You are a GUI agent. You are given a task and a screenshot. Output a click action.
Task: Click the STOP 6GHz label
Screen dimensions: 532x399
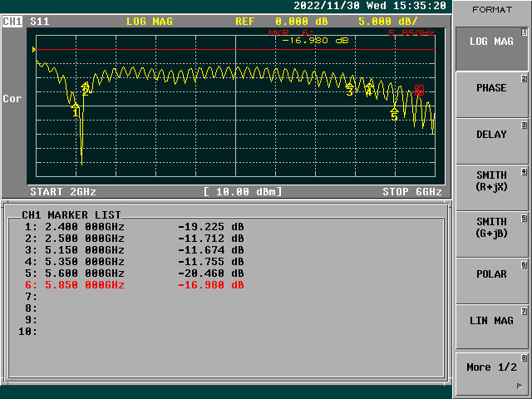[x=412, y=192]
